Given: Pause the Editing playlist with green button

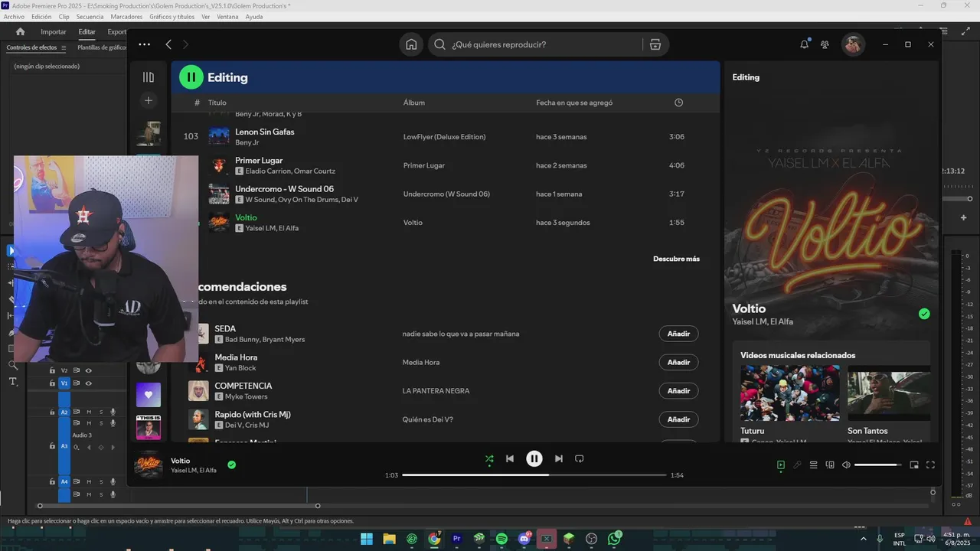Looking at the screenshot, I should point(191,77).
